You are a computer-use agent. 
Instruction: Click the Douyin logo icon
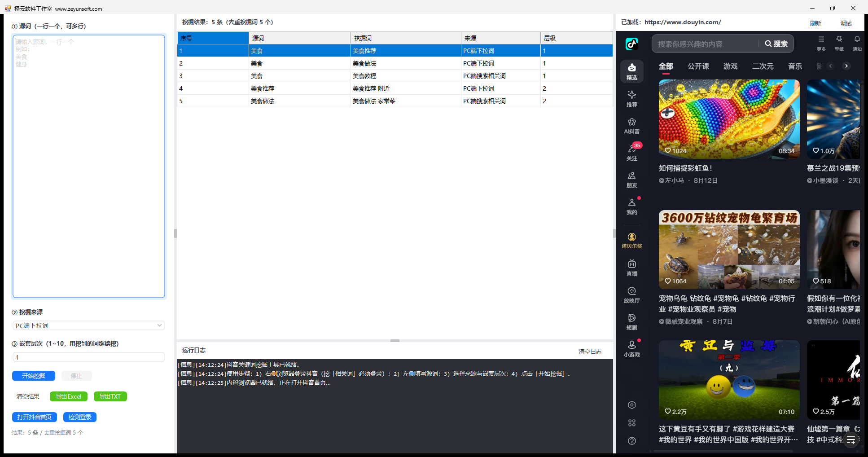632,44
